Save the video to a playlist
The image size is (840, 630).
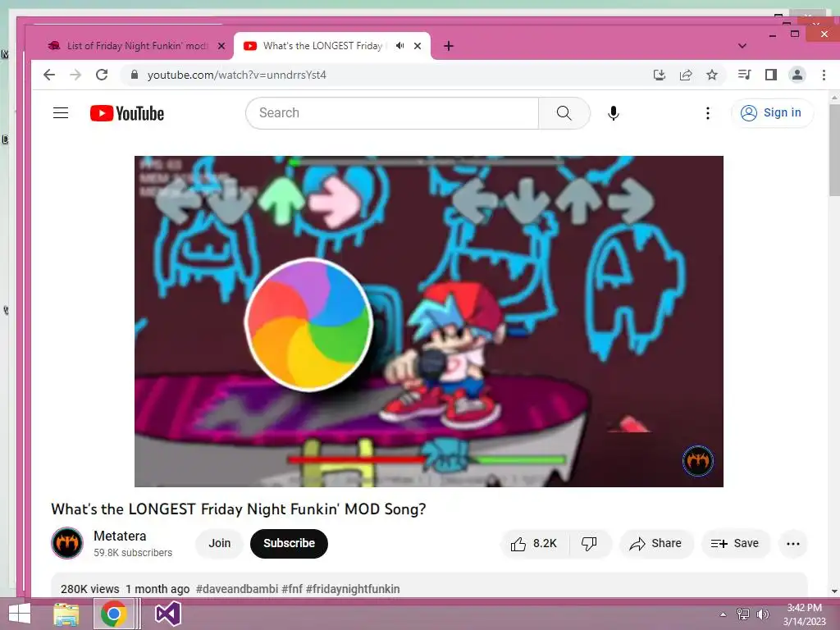pos(736,544)
